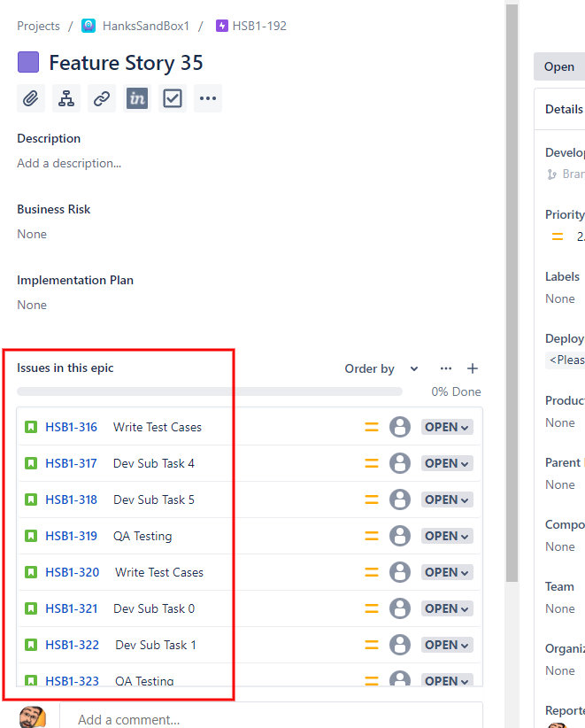Click the HSB1-192 epic type icon in breadcrumb

222,26
